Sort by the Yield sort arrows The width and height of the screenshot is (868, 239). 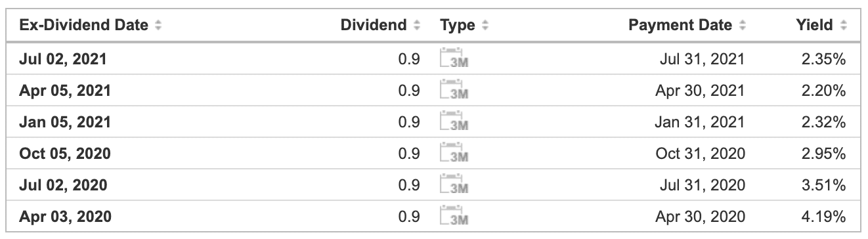[x=845, y=26]
